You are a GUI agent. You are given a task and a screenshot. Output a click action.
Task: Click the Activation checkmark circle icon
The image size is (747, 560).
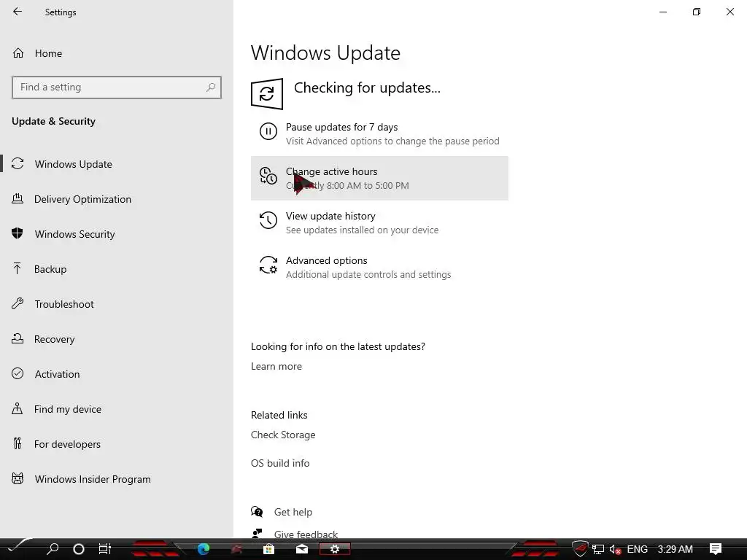18,373
